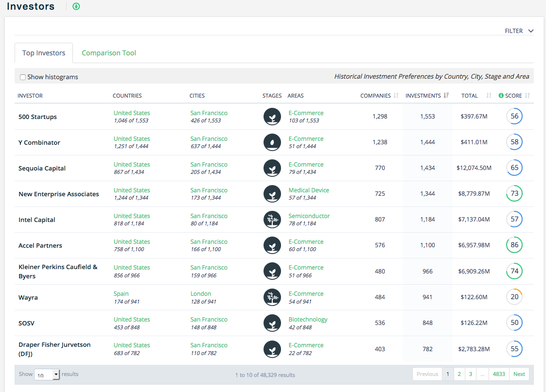Image resolution: width=546 pixels, height=392 pixels.
Task: Open the Intel Capital investor profile
Action: point(36,220)
